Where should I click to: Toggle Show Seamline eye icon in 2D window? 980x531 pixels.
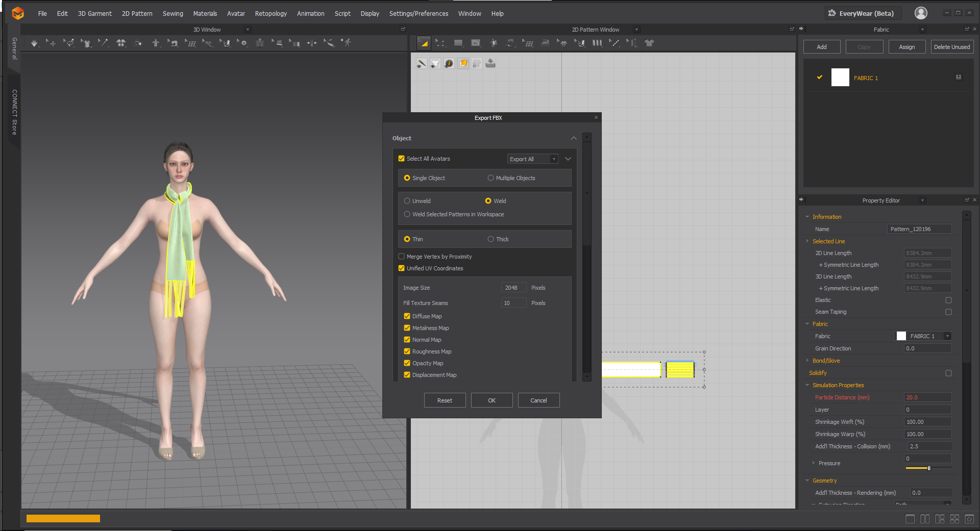click(421, 63)
